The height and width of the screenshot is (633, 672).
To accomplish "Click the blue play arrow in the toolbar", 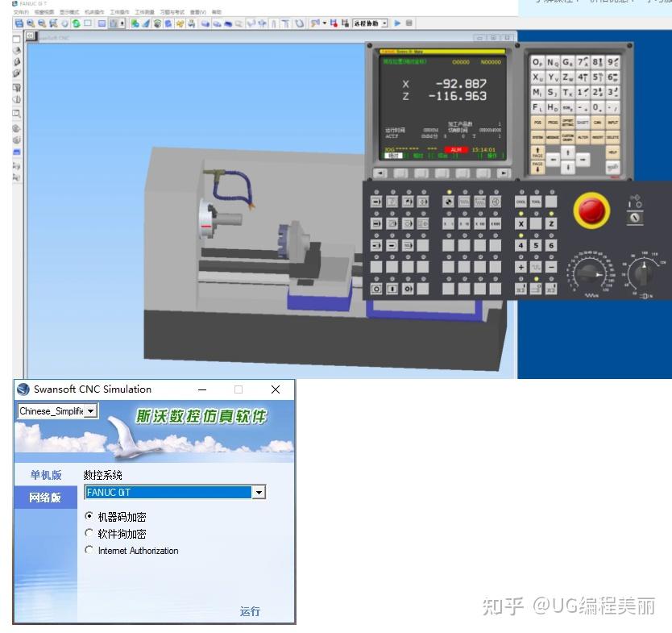I will pyautogui.click(x=397, y=23).
